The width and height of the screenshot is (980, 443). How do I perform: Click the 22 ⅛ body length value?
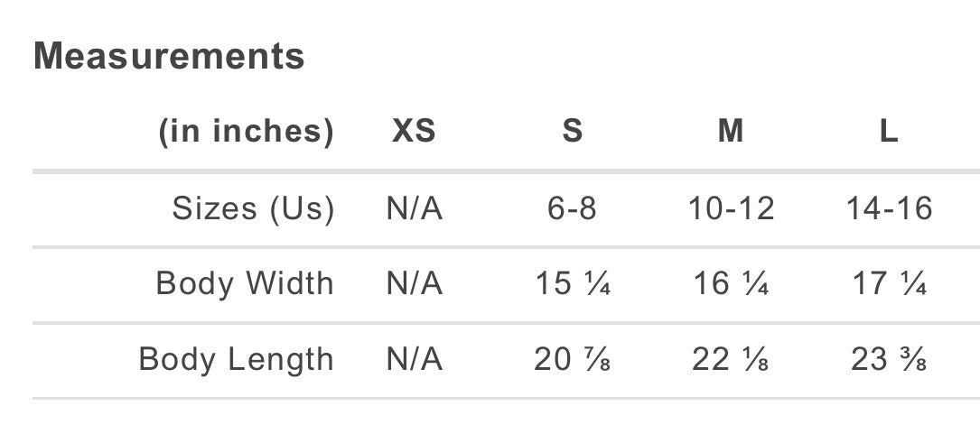coord(731,360)
